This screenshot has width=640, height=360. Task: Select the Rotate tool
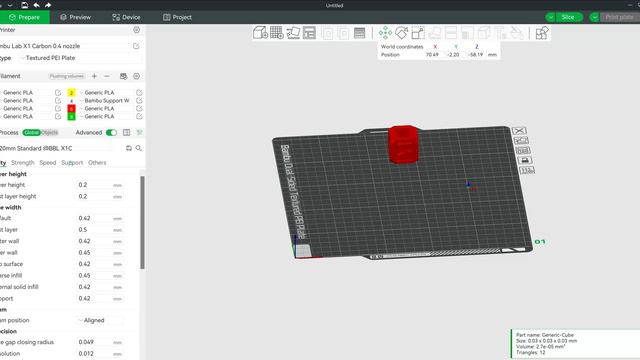click(x=402, y=33)
